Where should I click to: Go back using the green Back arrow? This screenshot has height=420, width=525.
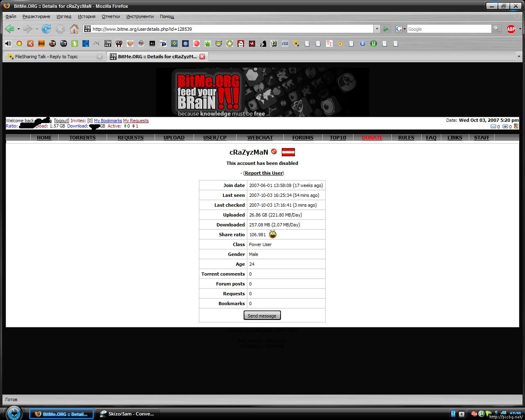(x=10, y=29)
